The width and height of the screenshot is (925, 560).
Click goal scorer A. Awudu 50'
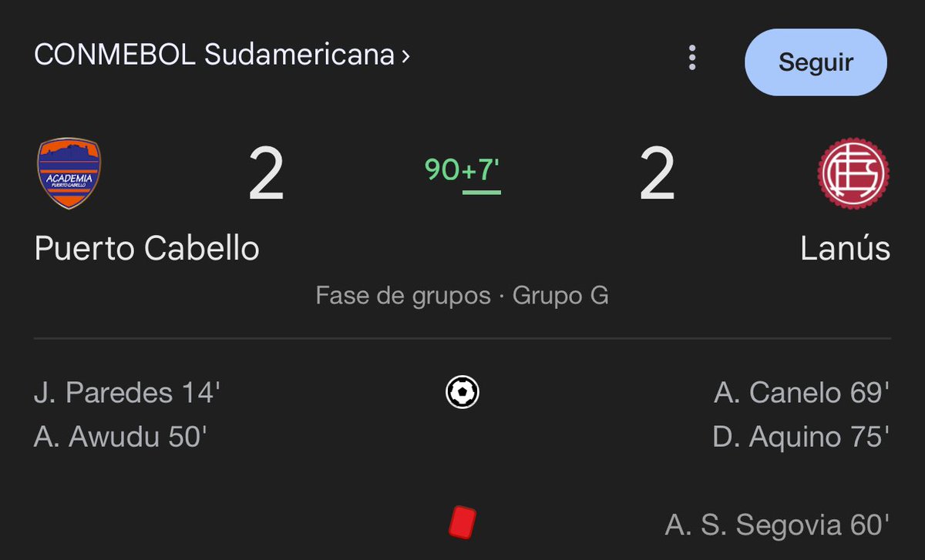point(120,437)
